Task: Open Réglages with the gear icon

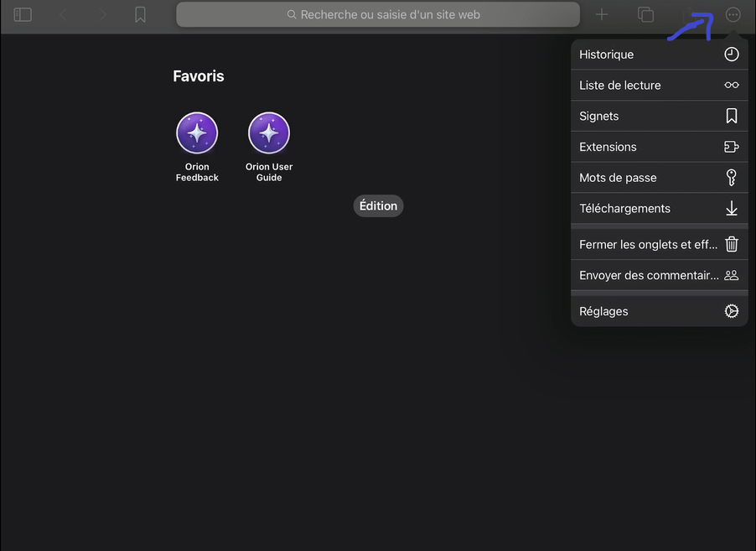Action: (659, 311)
